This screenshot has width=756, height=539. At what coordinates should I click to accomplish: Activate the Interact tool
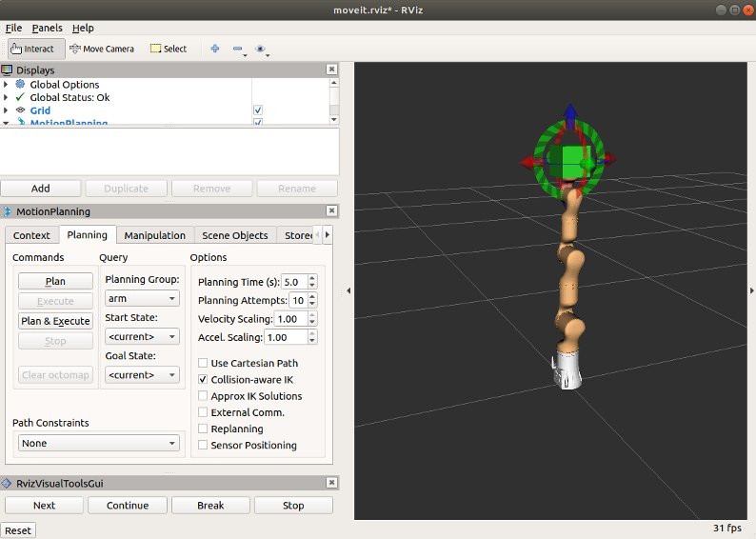coord(33,49)
